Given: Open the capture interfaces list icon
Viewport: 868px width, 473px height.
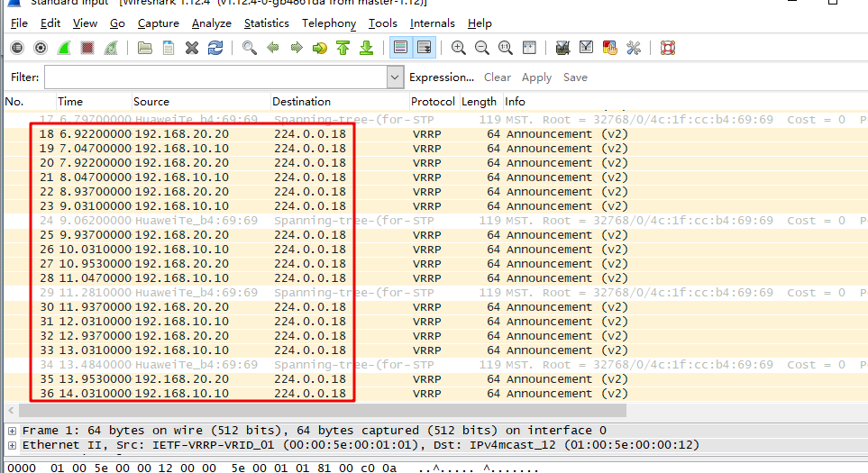Looking at the screenshot, I should [x=17, y=48].
